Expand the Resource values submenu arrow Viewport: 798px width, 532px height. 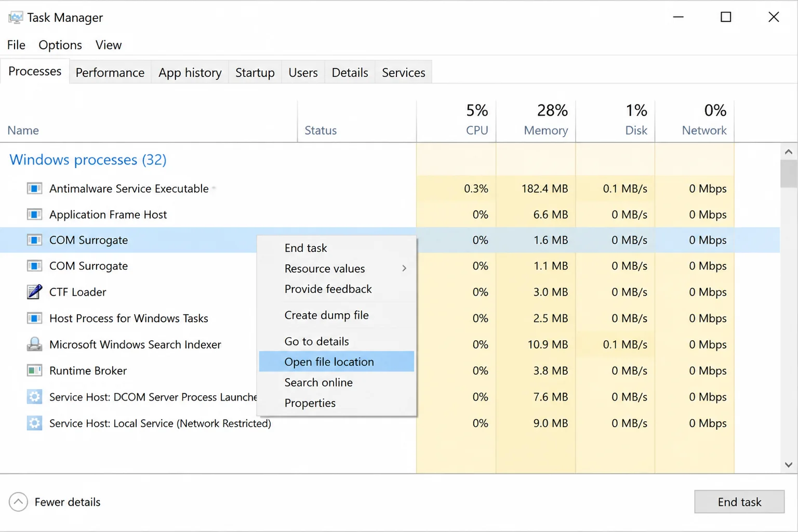[x=404, y=269]
